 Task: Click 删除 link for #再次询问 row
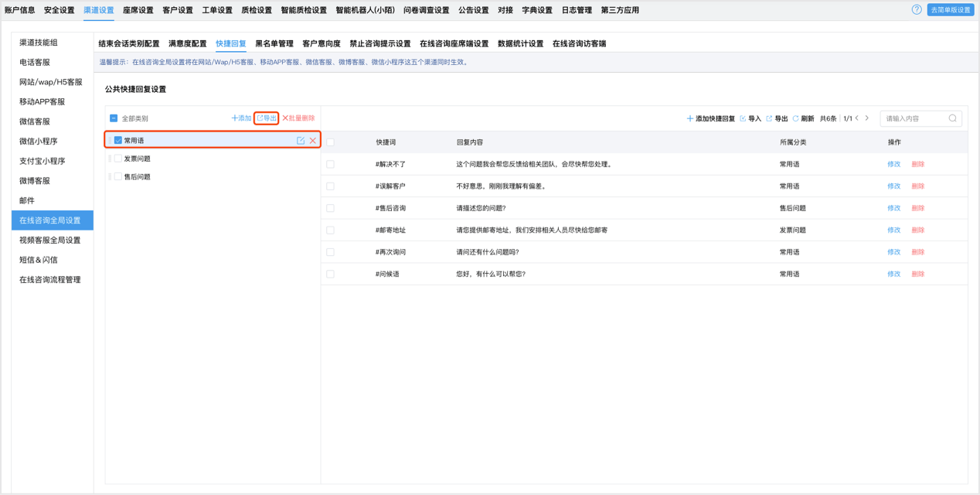(x=918, y=252)
